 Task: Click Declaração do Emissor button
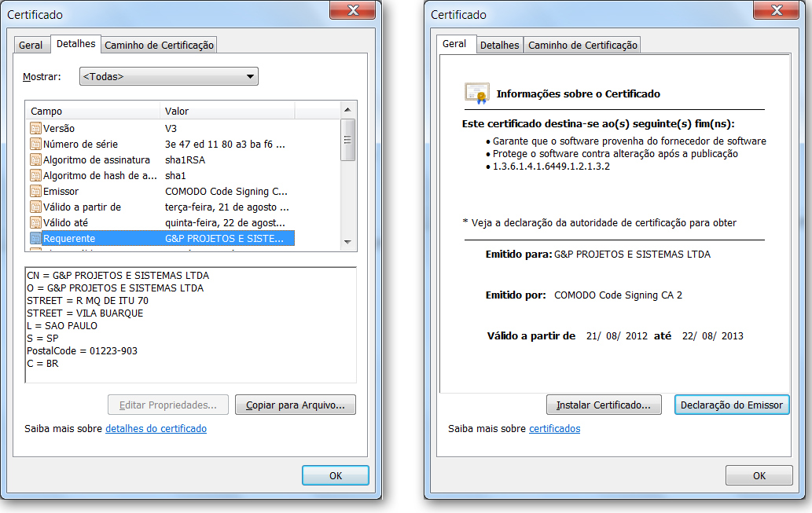coord(731,405)
